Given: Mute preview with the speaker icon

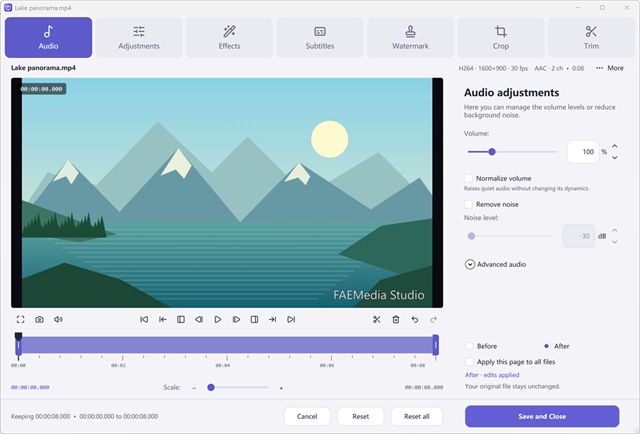Looking at the screenshot, I should 58,320.
